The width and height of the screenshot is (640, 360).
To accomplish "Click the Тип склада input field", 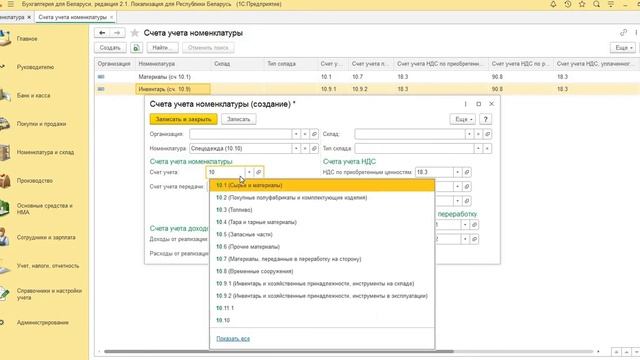I will [x=414, y=149].
